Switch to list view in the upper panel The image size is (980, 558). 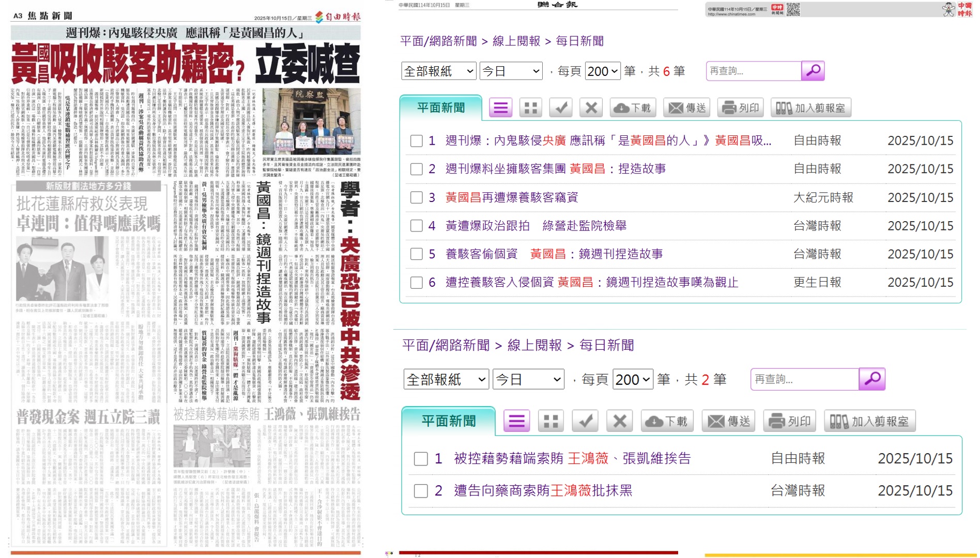pos(500,107)
